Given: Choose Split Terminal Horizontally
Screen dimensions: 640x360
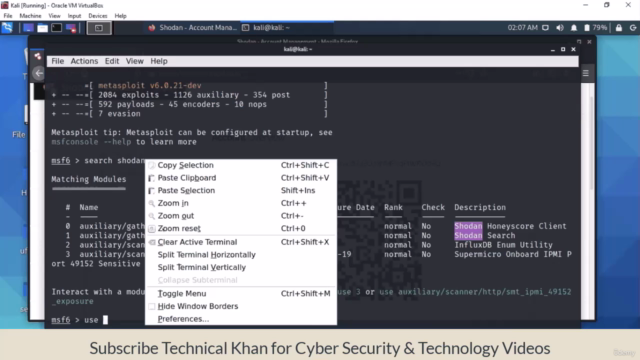Looking at the screenshot, I should tap(241, 254).
